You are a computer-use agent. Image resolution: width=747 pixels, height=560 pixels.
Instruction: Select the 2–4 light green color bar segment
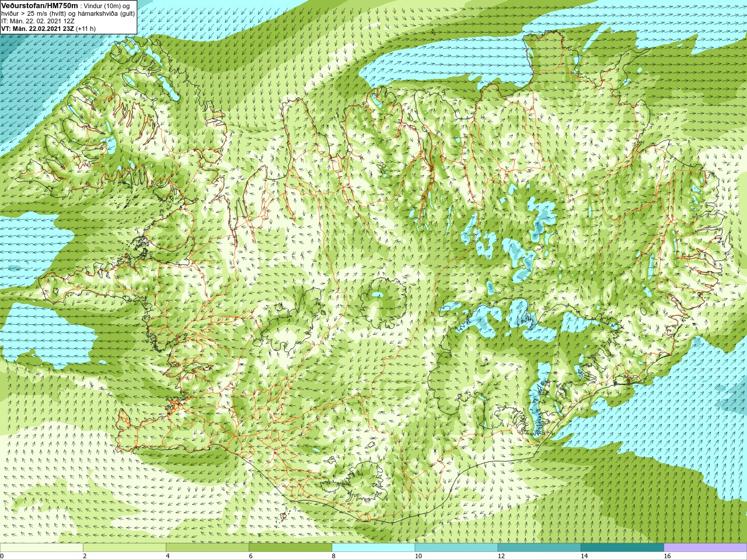[x=124, y=548]
